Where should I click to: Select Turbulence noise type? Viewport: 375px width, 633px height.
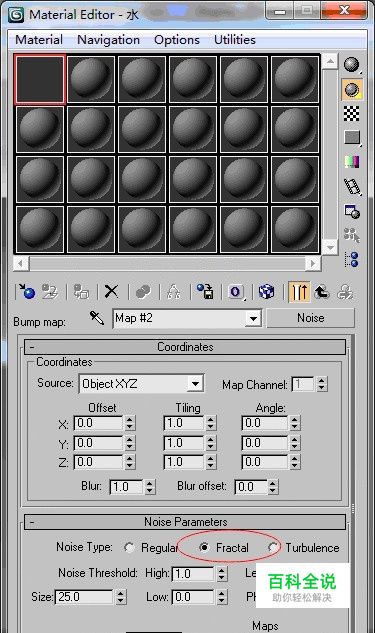click(x=273, y=547)
